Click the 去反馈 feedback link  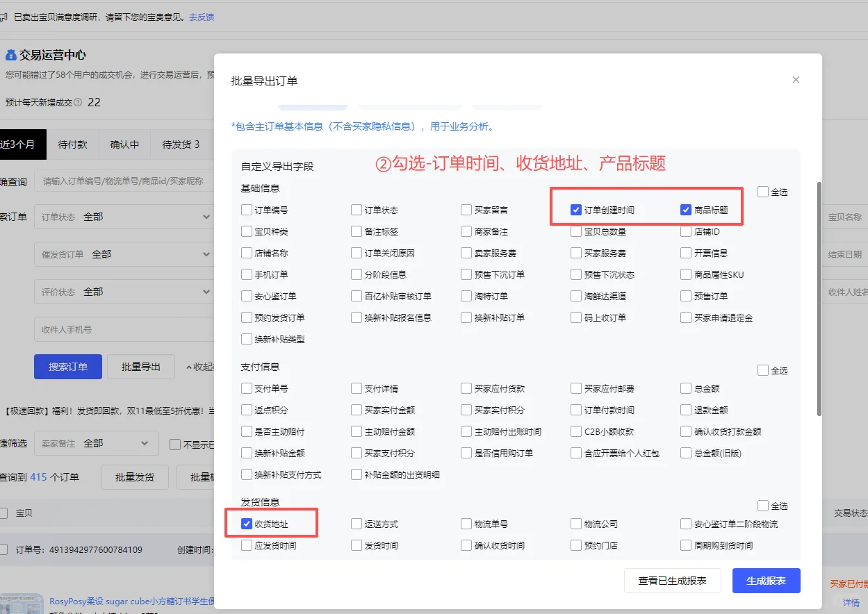coord(201,17)
